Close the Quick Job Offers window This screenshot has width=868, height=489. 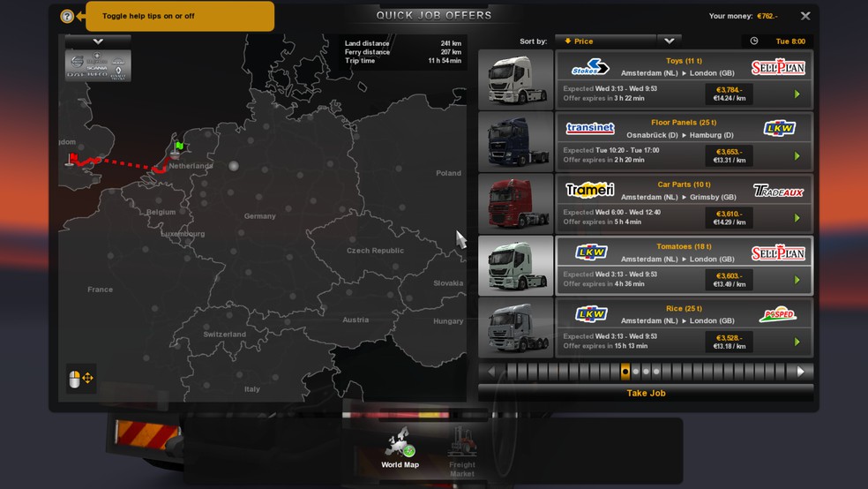pyautogui.click(x=805, y=16)
